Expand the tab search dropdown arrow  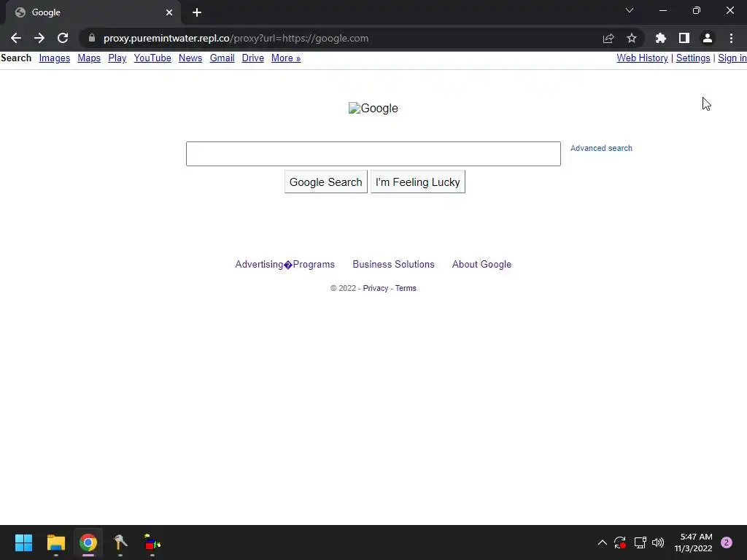[630, 10]
